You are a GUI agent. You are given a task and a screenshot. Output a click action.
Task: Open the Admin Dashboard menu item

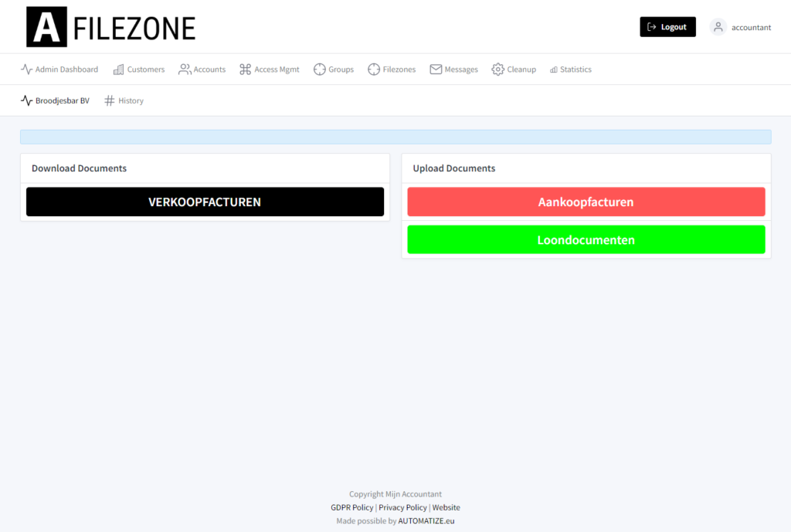point(59,69)
